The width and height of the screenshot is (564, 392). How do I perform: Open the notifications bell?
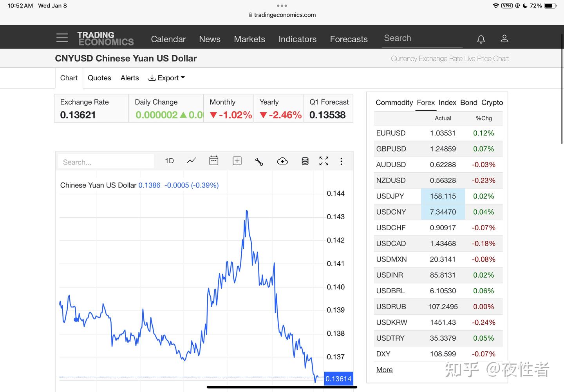(481, 39)
